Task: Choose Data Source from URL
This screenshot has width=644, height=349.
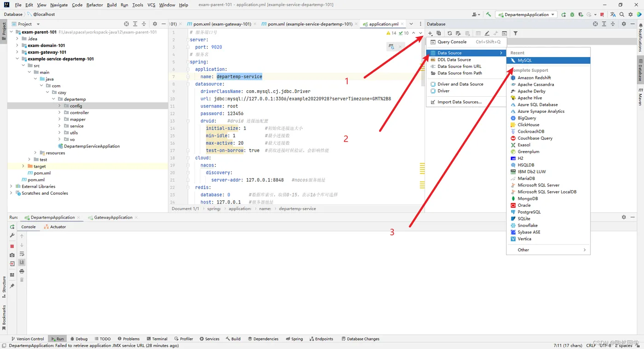Action: [x=466, y=66]
